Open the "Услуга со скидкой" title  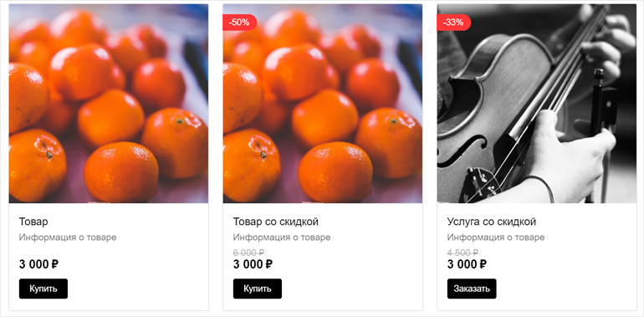coord(492,222)
